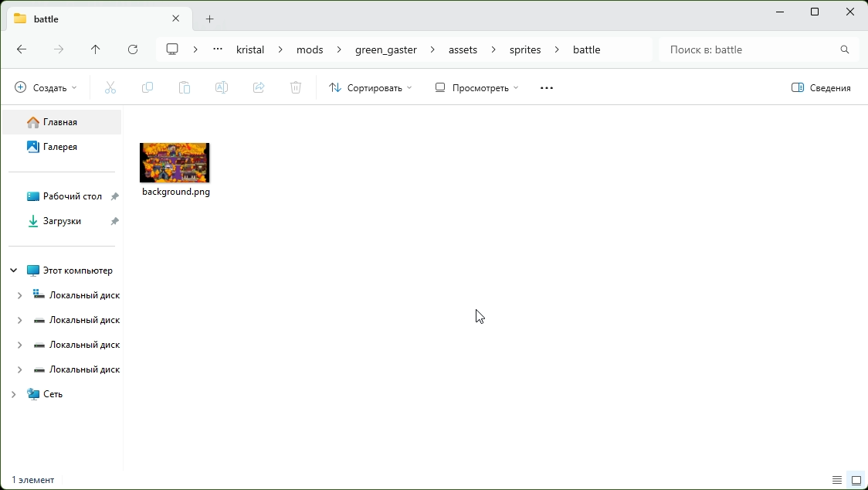The width and height of the screenshot is (868, 490).
Task: Navigate to sprites in breadcrumb
Action: (525, 49)
